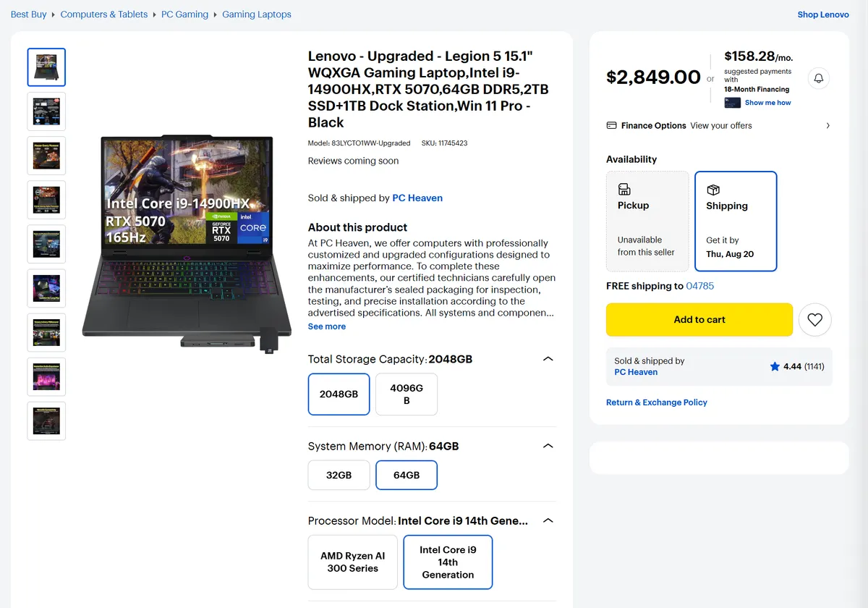Viewport: 868px width, 608px height.
Task: Open the Finance Options chevron arrow
Action: coord(827,125)
